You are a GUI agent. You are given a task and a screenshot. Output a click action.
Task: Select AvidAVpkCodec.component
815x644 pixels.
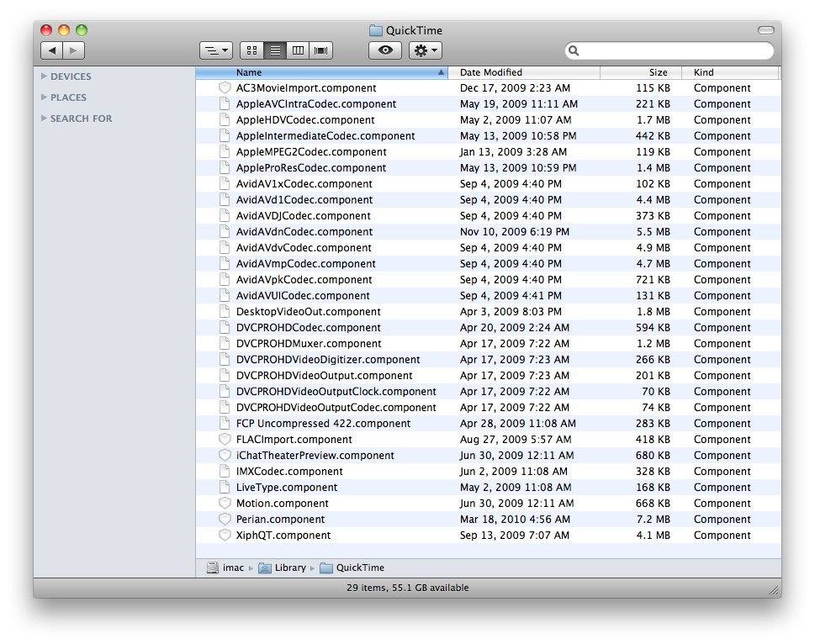(x=488, y=280)
